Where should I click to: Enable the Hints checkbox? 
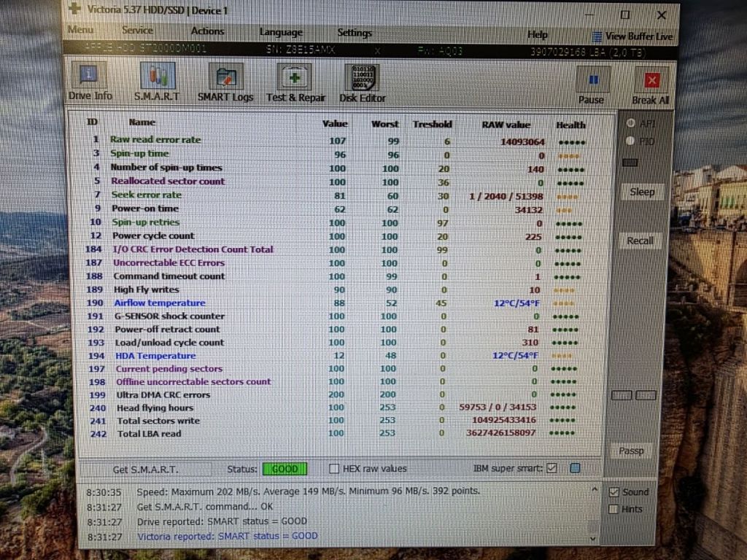614,509
